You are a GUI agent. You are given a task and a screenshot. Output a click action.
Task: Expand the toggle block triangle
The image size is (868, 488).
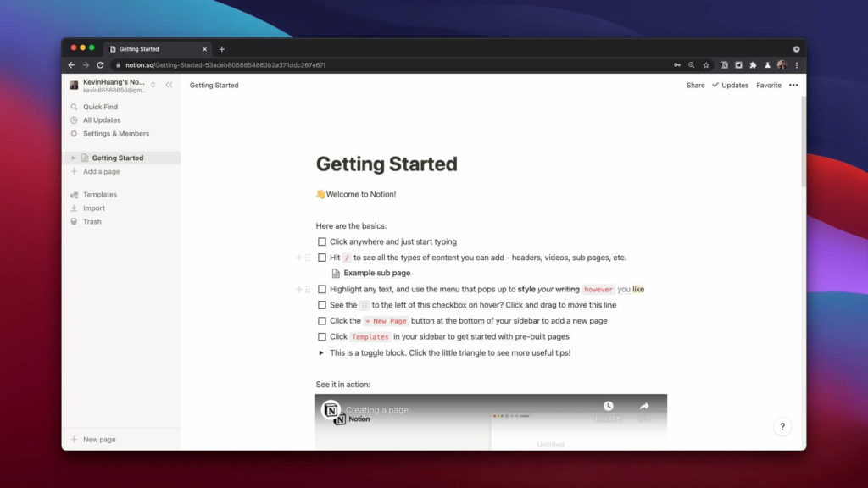coord(321,352)
